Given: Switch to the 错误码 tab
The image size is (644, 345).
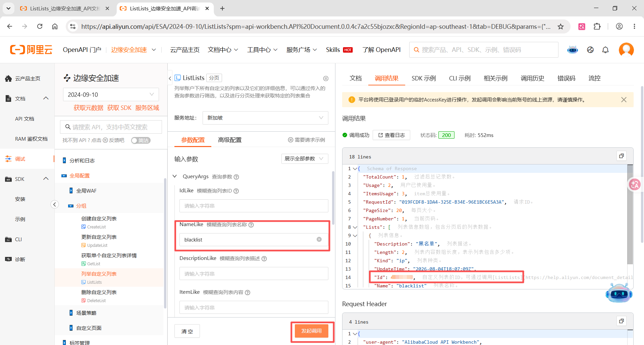Looking at the screenshot, I should pos(566,78).
